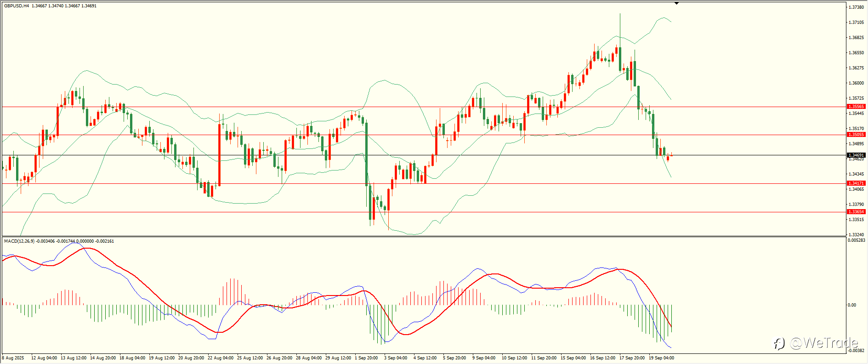Click the 1.36000 price scale label
Screen dimensions: 868x364
[x=856, y=83]
